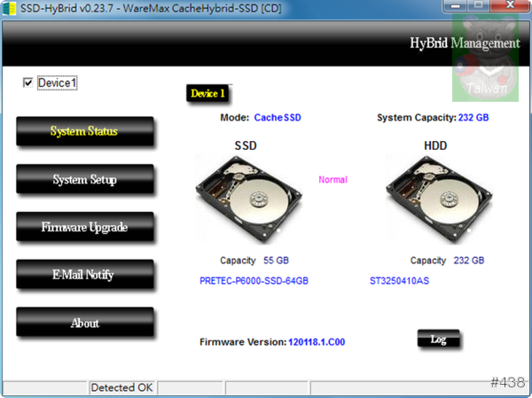Viewport: 532px width, 398px height.
Task: Click the SSD-HyBrid app icon in title bar
Action: coord(9,8)
